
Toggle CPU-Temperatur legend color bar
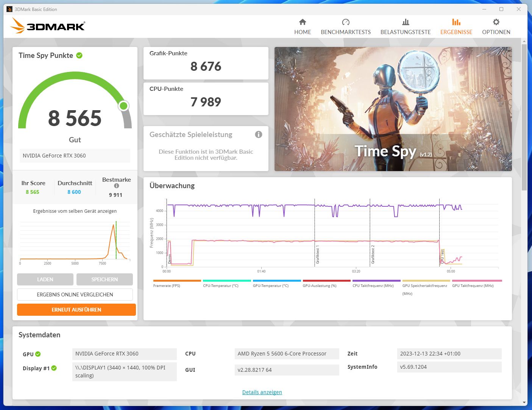pyautogui.click(x=227, y=281)
